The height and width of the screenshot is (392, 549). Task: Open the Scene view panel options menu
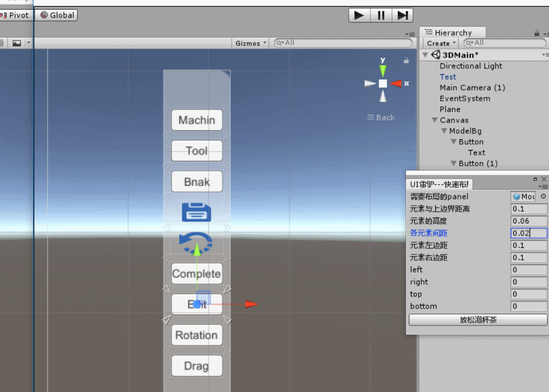tap(410, 34)
